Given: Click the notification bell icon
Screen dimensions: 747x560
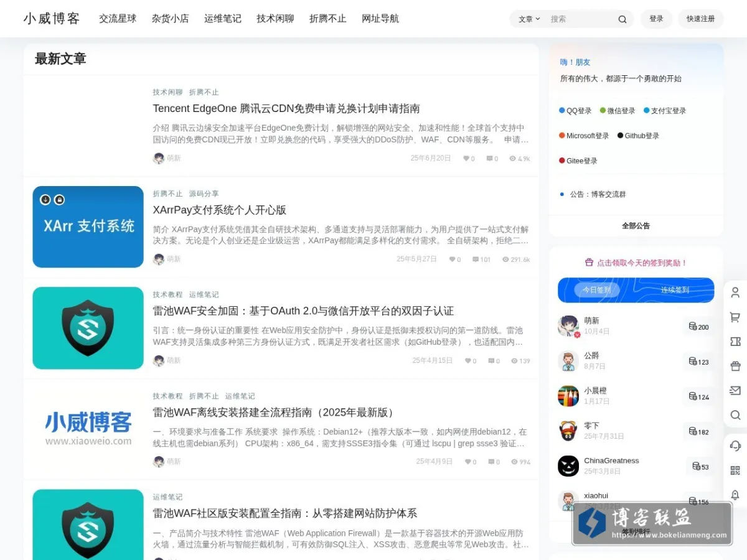Looking at the screenshot, I should tap(735, 495).
